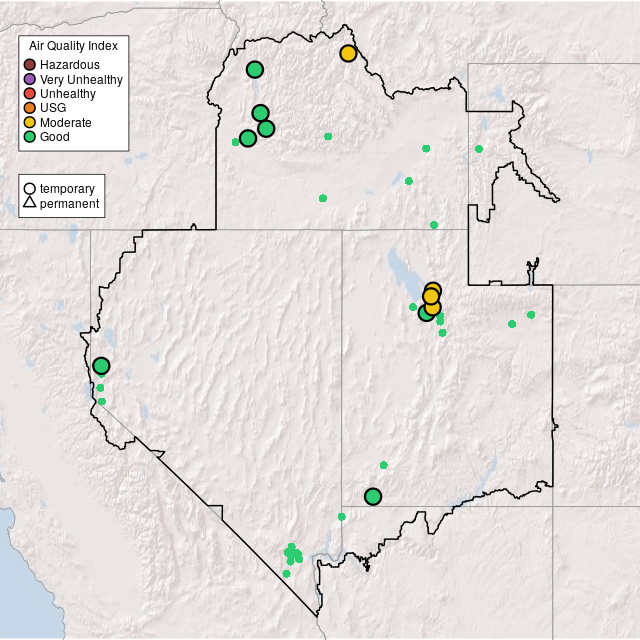Image resolution: width=640 pixels, height=640 pixels.
Task: Click the large green marker below the yellow cluster
Action: tap(426, 313)
